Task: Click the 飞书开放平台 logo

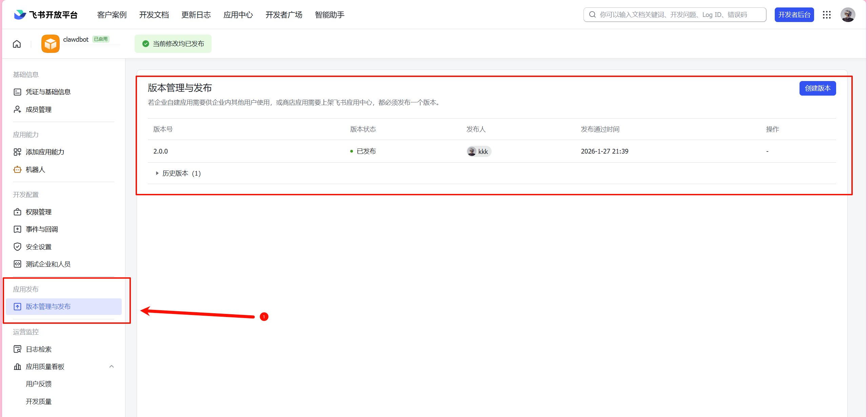Action: coord(45,15)
